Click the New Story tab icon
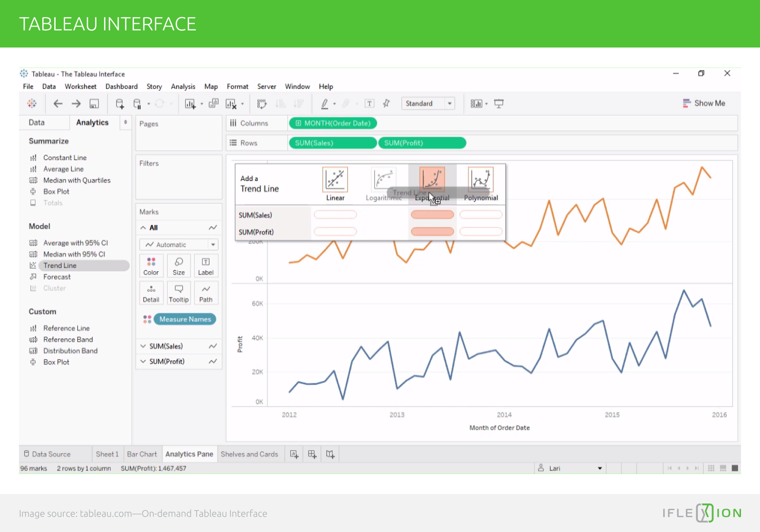 330,454
